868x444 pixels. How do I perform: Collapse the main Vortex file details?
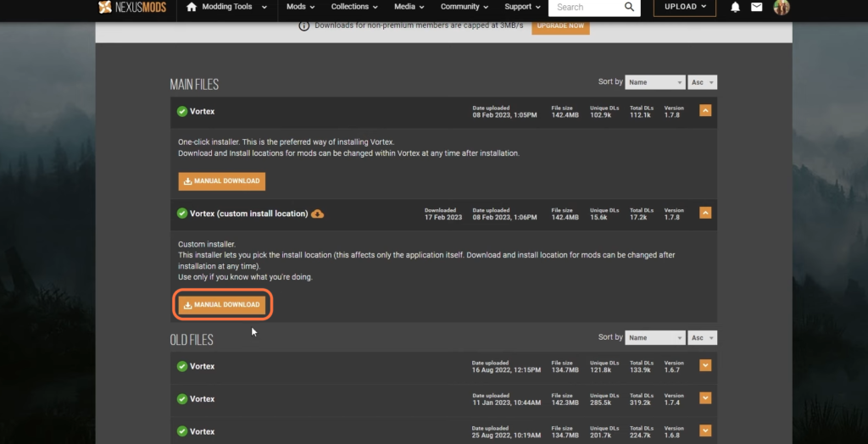[705, 111]
